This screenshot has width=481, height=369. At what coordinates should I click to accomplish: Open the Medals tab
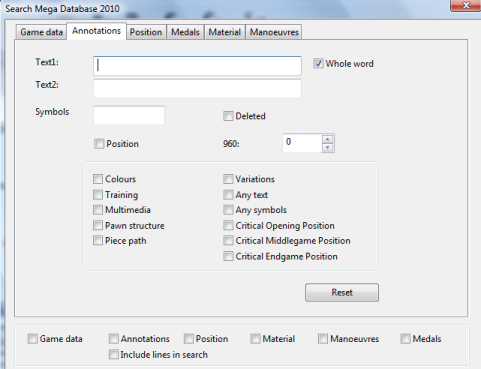tap(185, 32)
